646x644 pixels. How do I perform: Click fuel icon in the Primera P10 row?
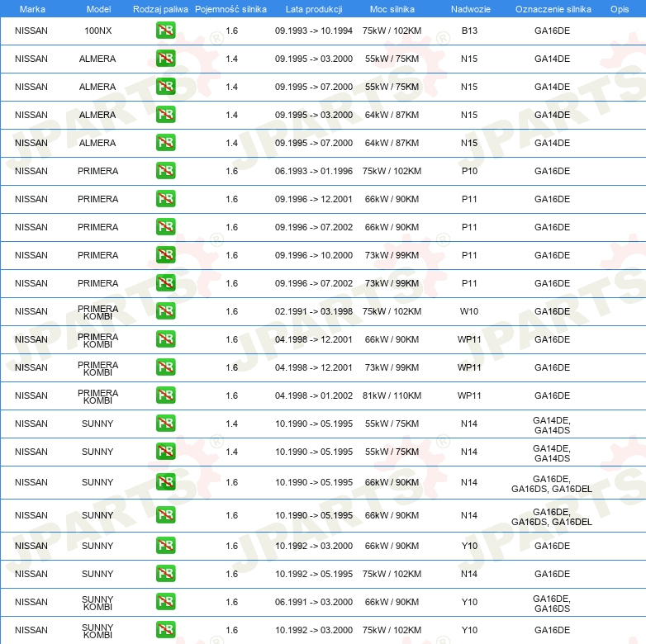[165, 170]
